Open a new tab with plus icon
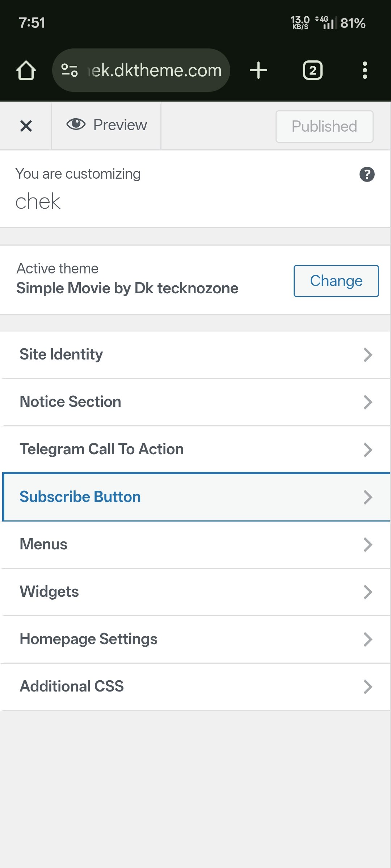The width and height of the screenshot is (391, 868). coord(258,70)
